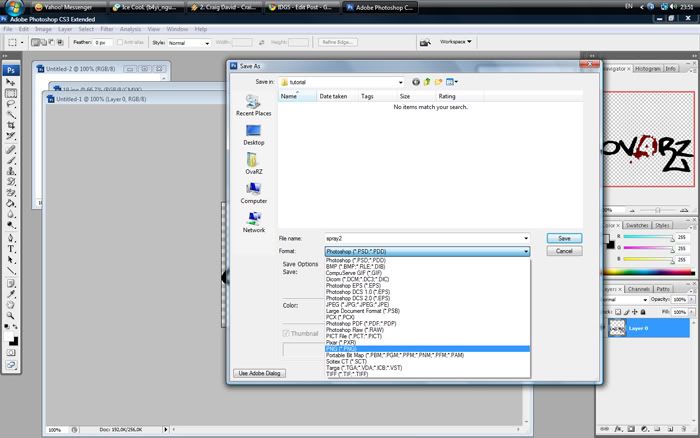Toggle the Anti-alias checkbox
700x438 pixels.
(x=120, y=42)
